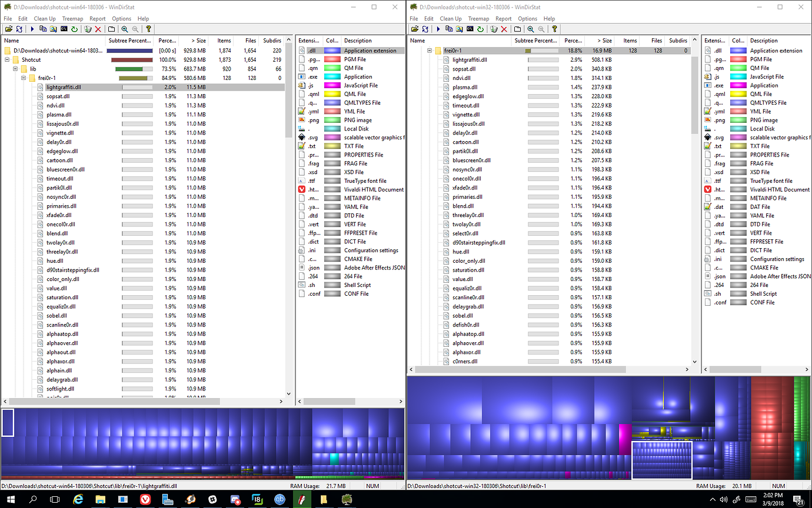Click Zoom In magnifier in the win32 toolbar

[x=531, y=29]
